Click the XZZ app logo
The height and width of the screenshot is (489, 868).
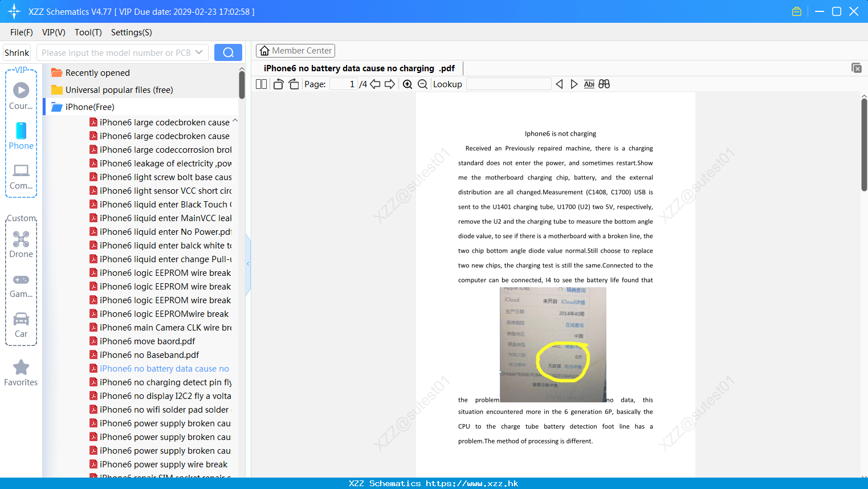tap(14, 11)
